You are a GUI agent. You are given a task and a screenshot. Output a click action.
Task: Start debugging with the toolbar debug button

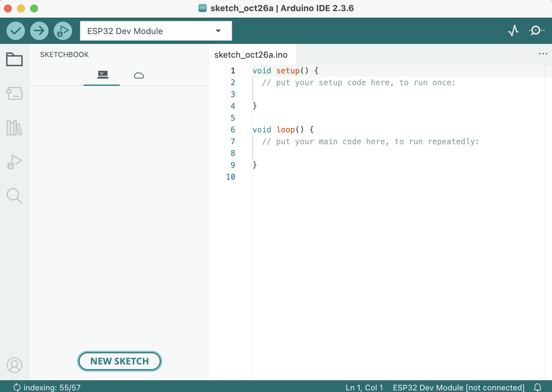pyautogui.click(x=63, y=31)
